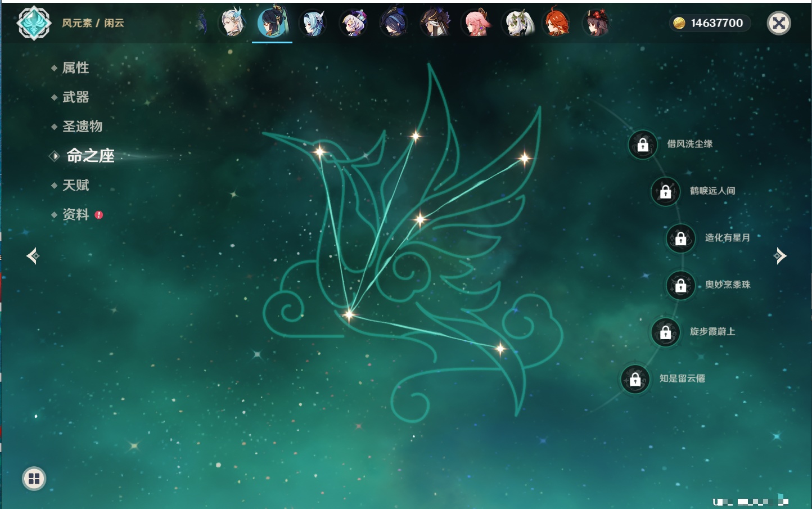Open the 武器 weapon menu
This screenshot has height=509, width=812.
(75, 97)
